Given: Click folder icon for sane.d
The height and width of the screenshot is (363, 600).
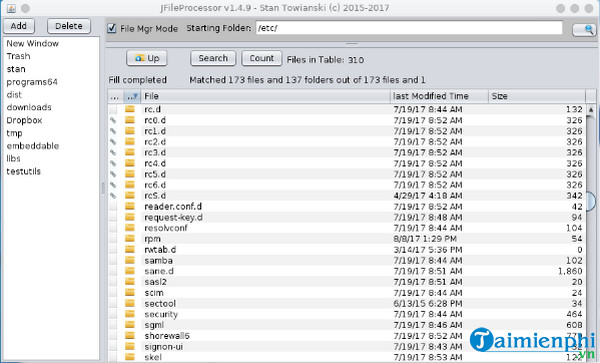Looking at the screenshot, I should [x=130, y=271].
